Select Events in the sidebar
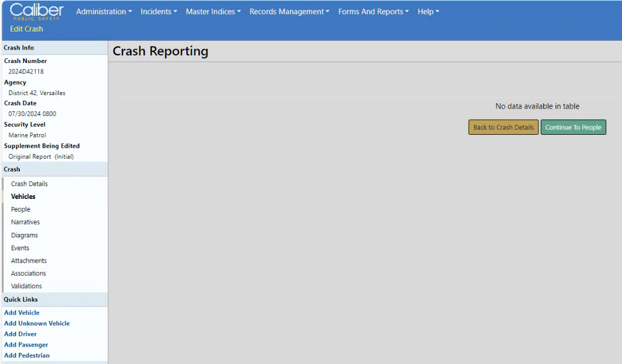 (x=20, y=248)
